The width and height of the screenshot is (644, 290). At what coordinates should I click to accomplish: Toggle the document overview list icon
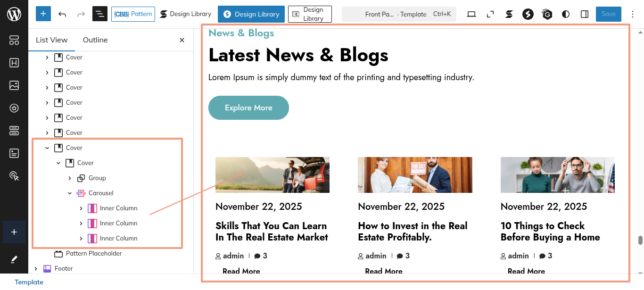[99, 14]
